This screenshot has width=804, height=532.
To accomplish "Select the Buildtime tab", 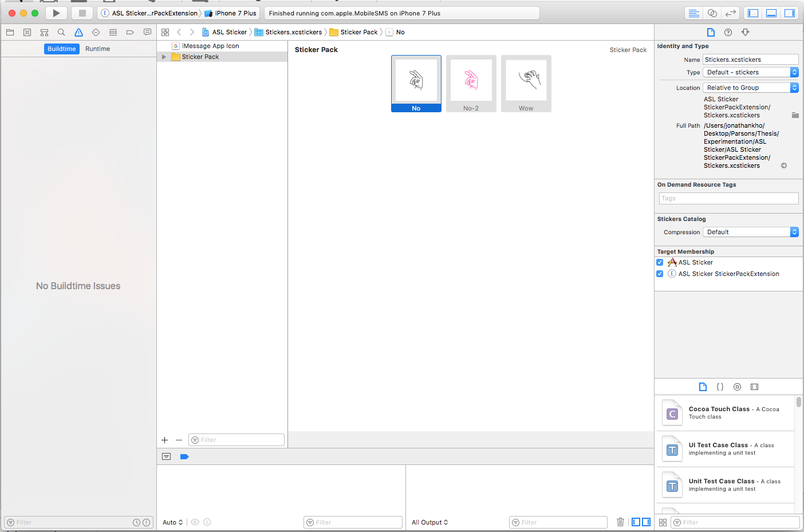I will 61,49.
